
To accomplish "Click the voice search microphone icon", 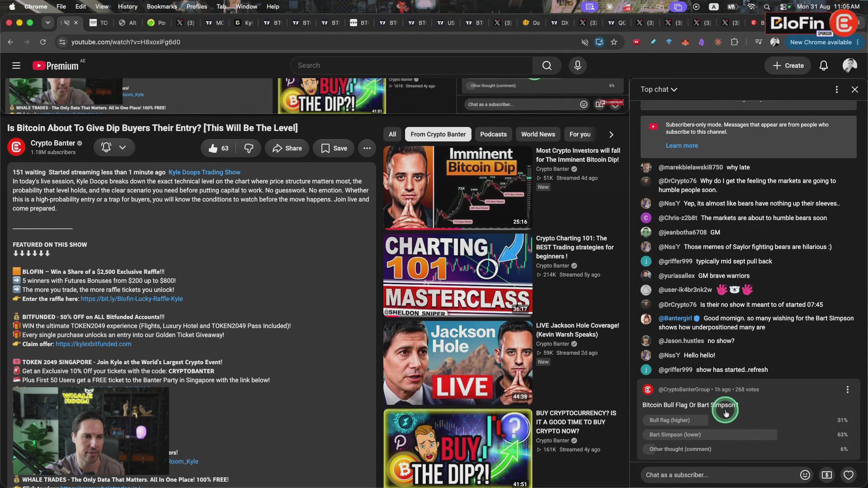I will coord(577,66).
